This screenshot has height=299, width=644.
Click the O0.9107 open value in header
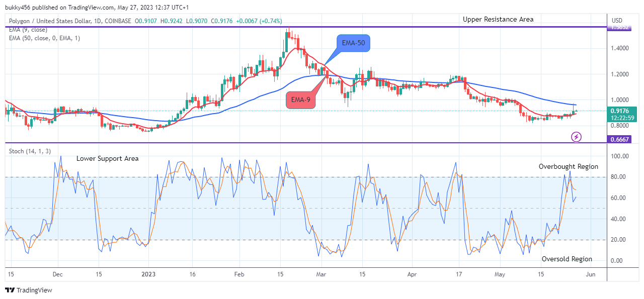[147, 21]
